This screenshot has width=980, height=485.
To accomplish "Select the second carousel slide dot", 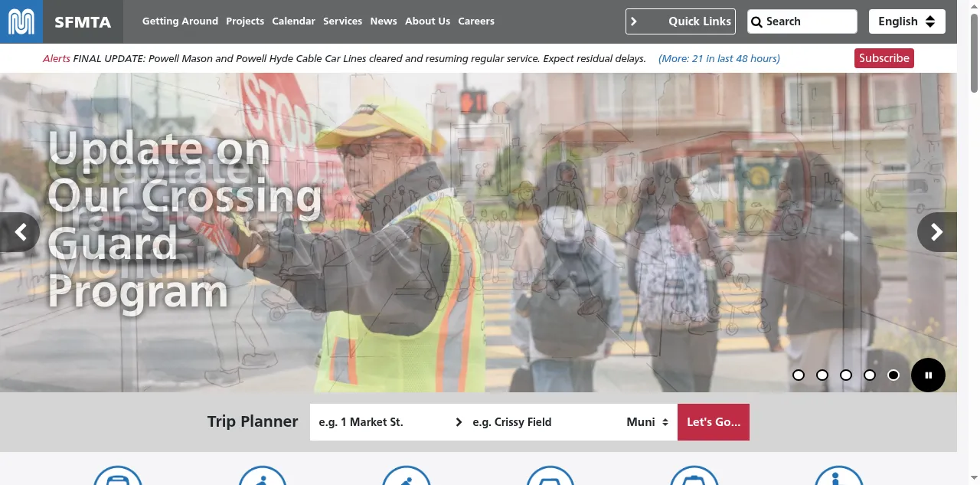I will click(822, 375).
